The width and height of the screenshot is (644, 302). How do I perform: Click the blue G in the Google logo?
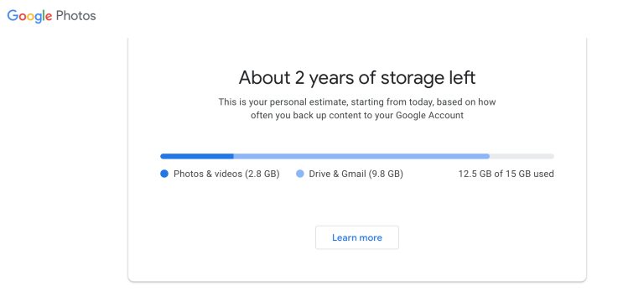point(13,16)
